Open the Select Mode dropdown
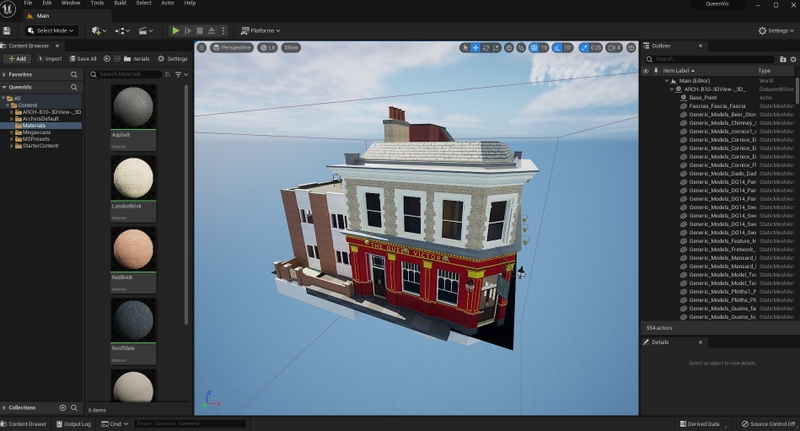The width and height of the screenshot is (800, 431). point(52,31)
